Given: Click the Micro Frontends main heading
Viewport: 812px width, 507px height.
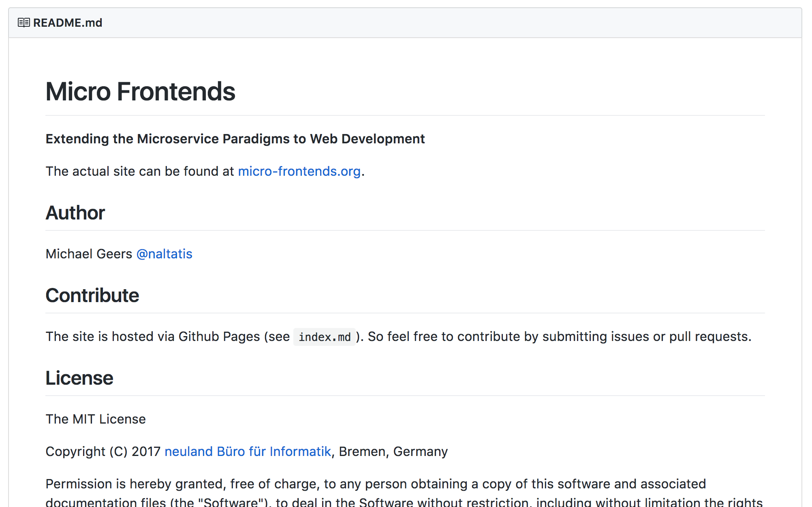Looking at the screenshot, I should coord(140,92).
